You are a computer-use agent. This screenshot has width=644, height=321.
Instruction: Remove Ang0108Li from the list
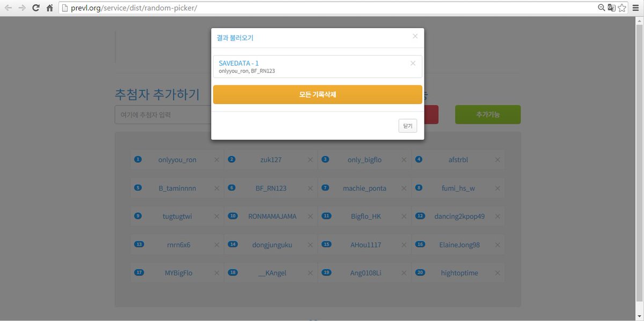click(x=404, y=273)
